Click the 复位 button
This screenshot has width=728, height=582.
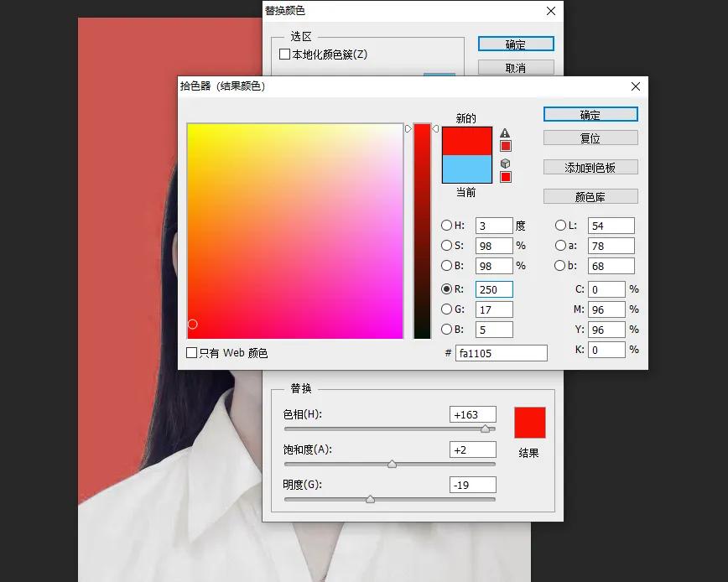[590, 138]
